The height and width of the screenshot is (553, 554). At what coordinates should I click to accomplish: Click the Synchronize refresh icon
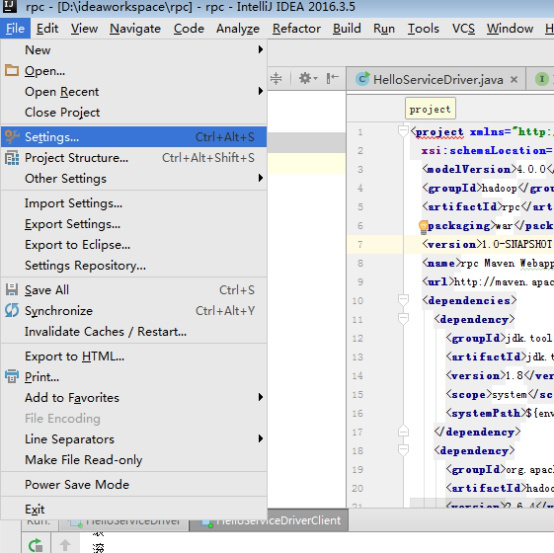coord(12,310)
